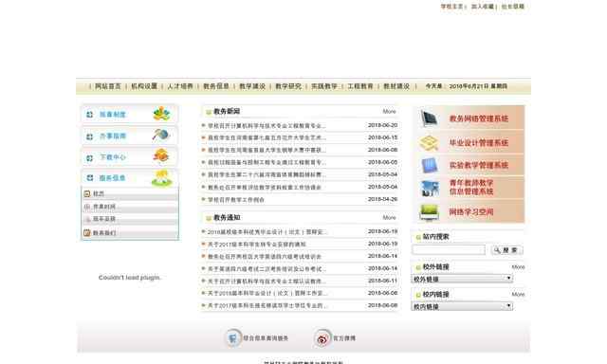
Task: Click the last link in the top-right header
Action: [x=512, y=7]
